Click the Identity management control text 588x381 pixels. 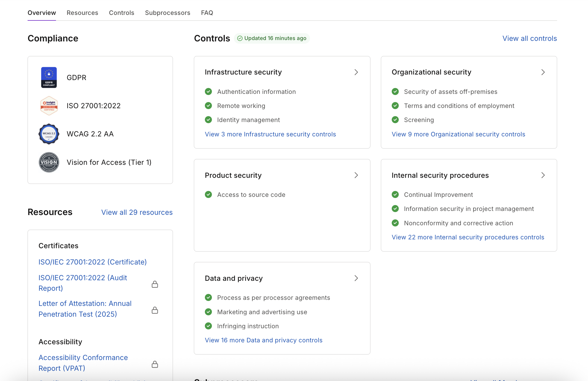248,120
